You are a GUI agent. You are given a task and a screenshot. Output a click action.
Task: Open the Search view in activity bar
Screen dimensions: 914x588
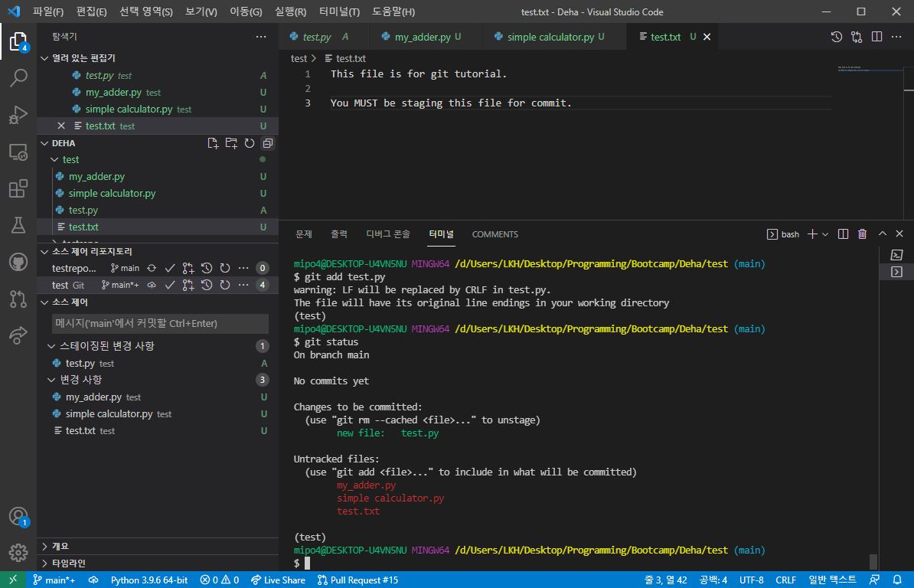(18, 77)
